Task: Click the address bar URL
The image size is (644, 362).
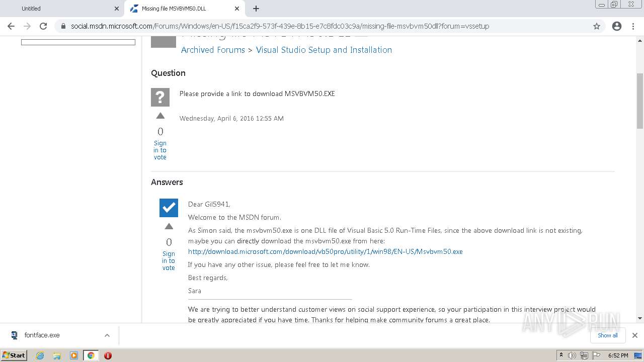Action: coord(280,26)
